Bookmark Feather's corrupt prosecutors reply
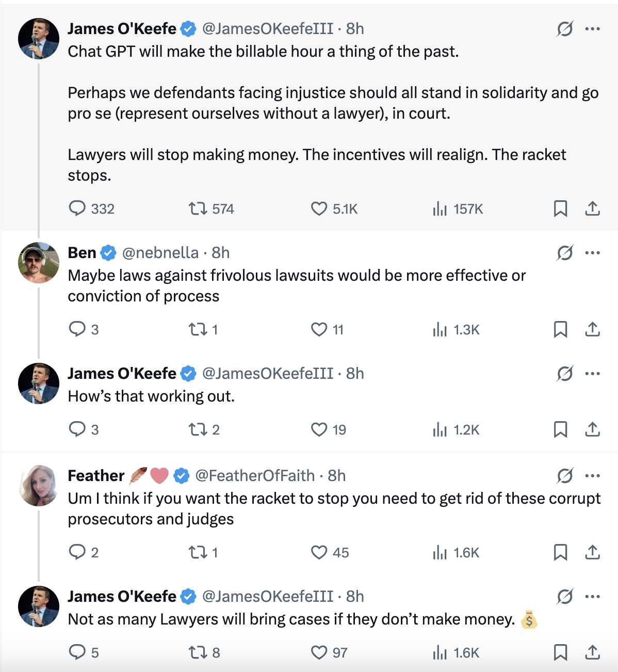The height and width of the screenshot is (672, 618). 560,552
